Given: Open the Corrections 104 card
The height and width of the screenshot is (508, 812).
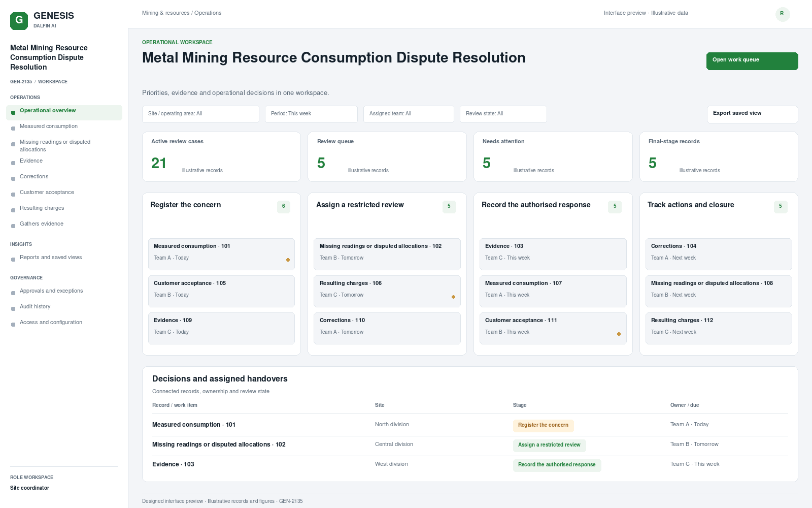Looking at the screenshot, I should point(719,254).
